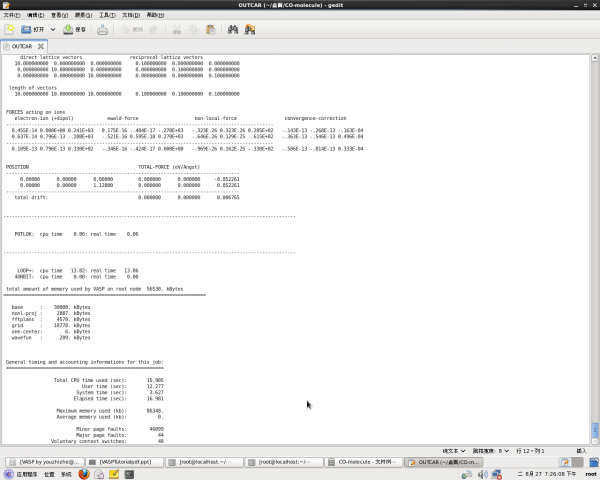Copy the selection with the copy icon
The image size is (600, 480).
[194, 29]
